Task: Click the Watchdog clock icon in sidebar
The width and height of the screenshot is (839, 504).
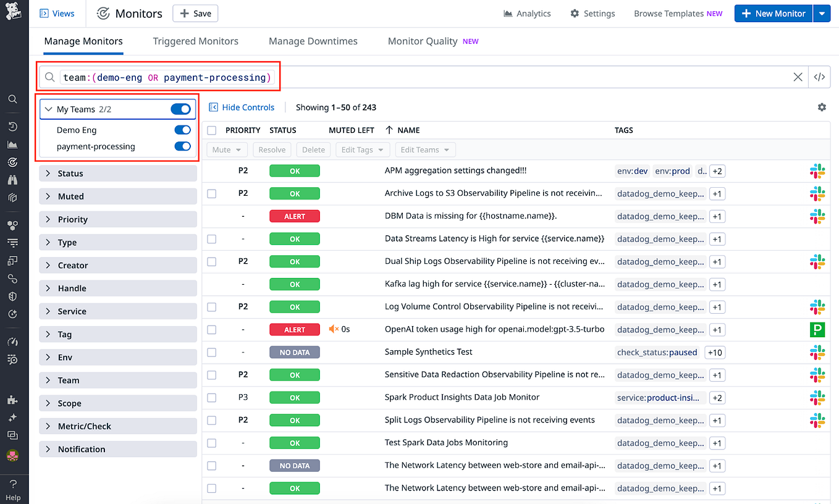Action: (12, 126)
